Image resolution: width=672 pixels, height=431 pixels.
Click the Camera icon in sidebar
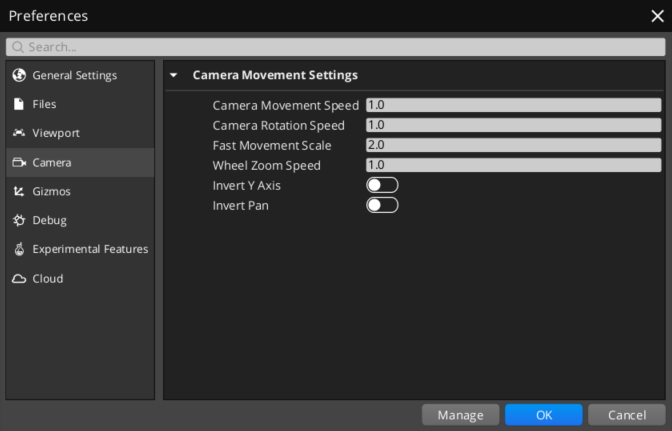point(19,162)
